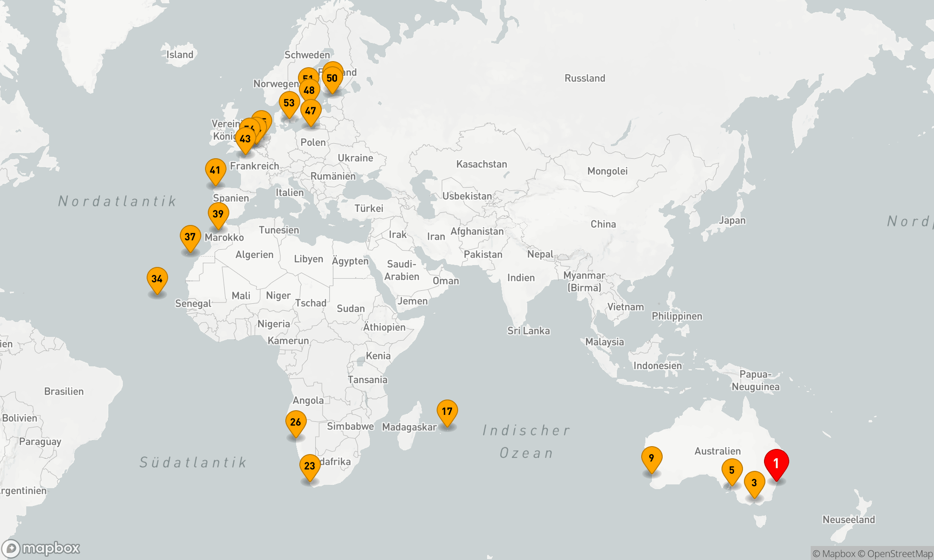The height and width of the screenshot is (560, 934).
Task: Open marker 43 in southern England
Action: click(x=245, y=140)
